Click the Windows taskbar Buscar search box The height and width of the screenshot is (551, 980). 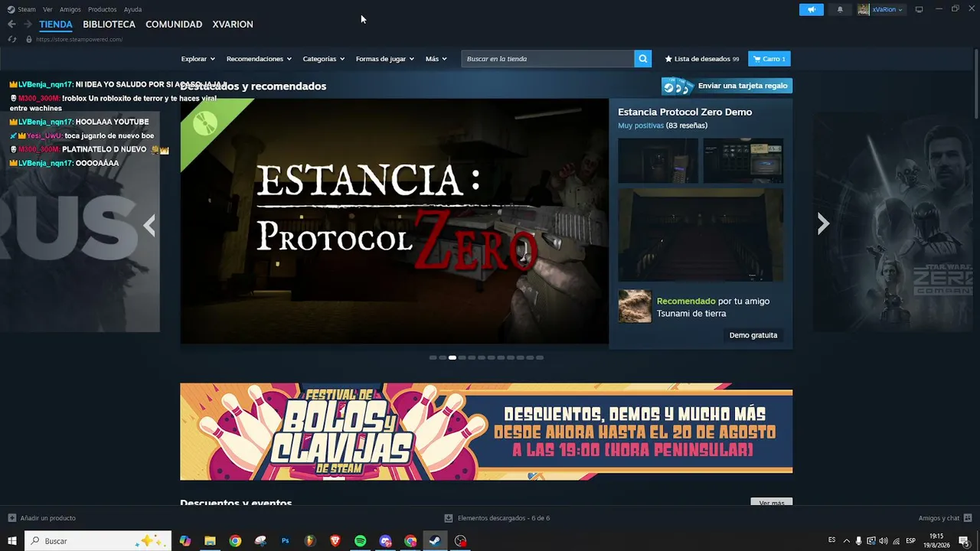[98, 541]
